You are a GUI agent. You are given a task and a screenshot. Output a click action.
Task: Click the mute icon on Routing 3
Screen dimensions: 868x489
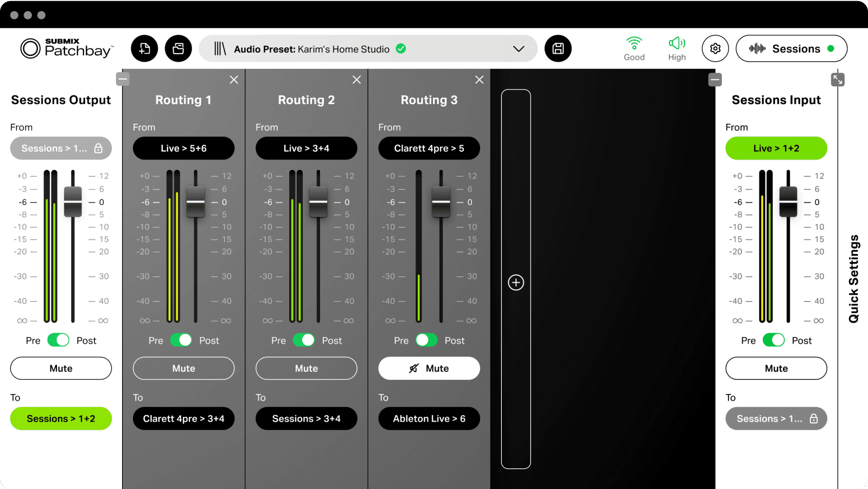[x=412, y=368]
